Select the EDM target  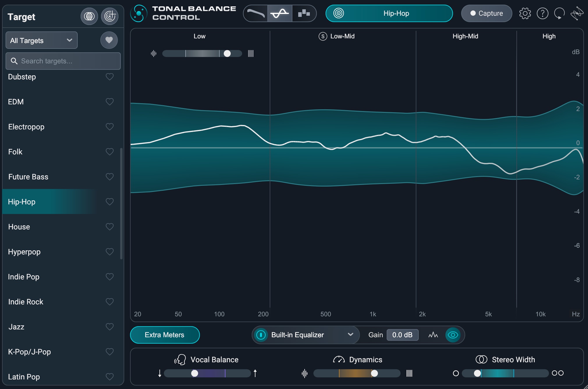16,102
